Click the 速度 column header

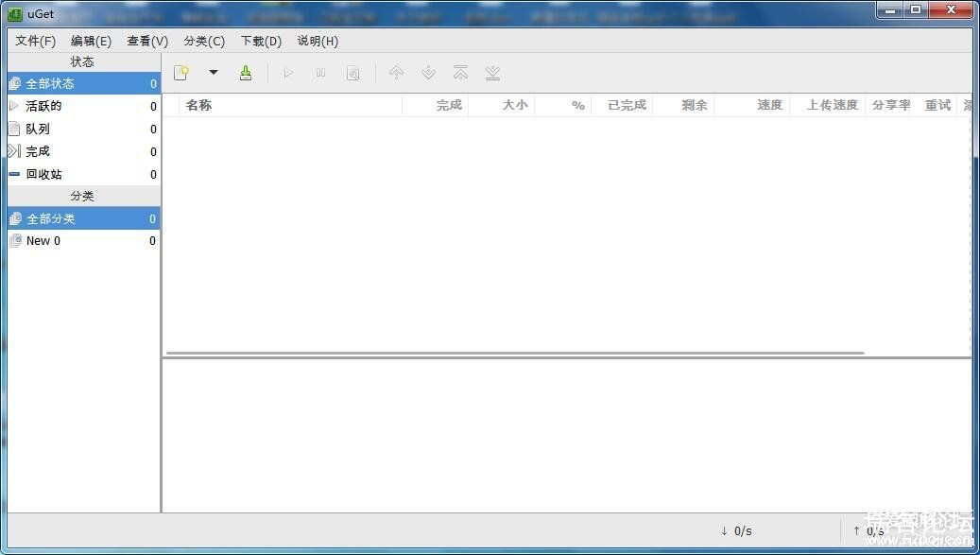point(752,105)
